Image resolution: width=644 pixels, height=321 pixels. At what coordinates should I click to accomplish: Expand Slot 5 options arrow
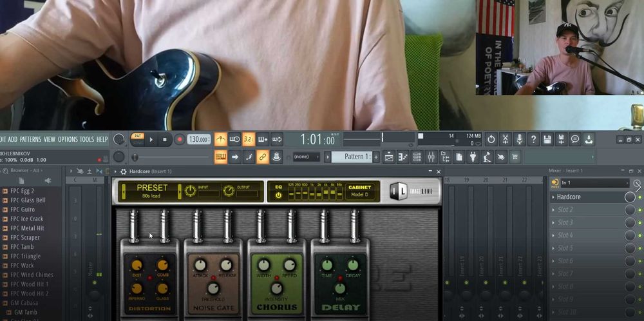pyautogui.click(x=553, y=248)
